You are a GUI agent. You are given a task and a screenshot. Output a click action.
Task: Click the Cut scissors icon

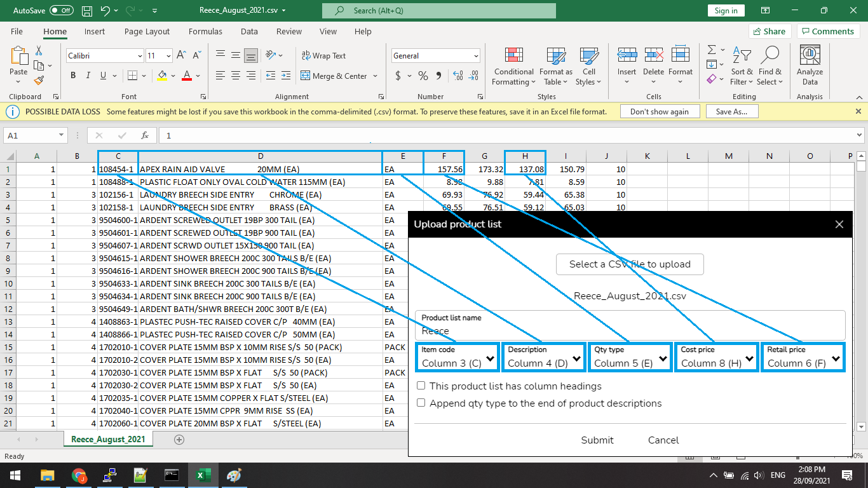coord(39,51)
